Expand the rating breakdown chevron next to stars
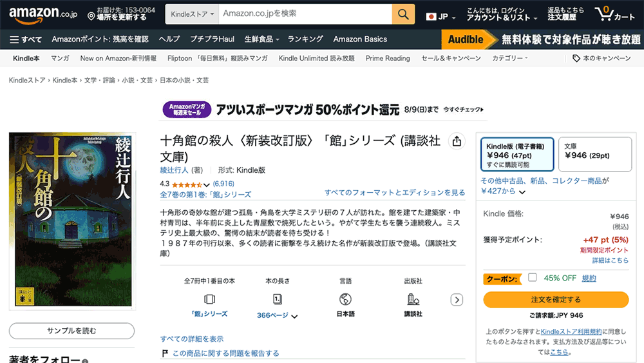This screenshot has height=363, width=644. [x=207, y=184]
